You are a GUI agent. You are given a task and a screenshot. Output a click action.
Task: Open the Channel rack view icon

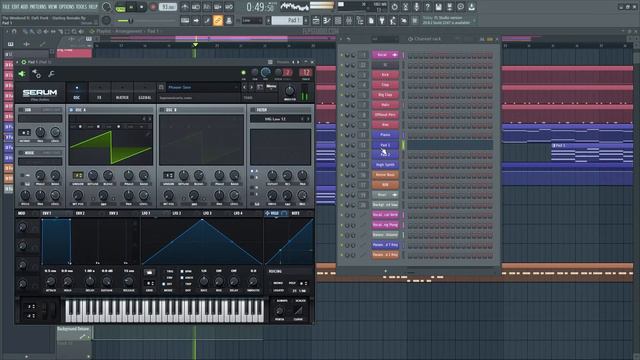pyautogui.click(x=338, y=20)
